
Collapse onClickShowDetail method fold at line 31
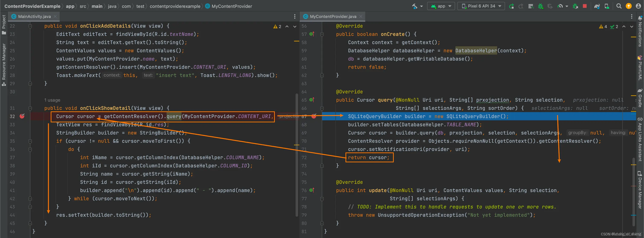30,108
